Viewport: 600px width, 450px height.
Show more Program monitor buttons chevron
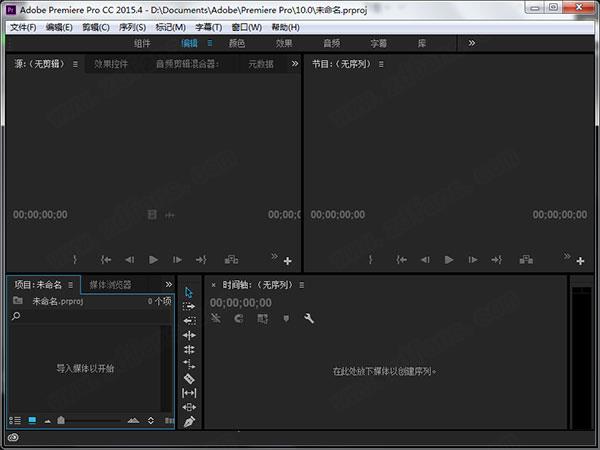pos(567,256)
